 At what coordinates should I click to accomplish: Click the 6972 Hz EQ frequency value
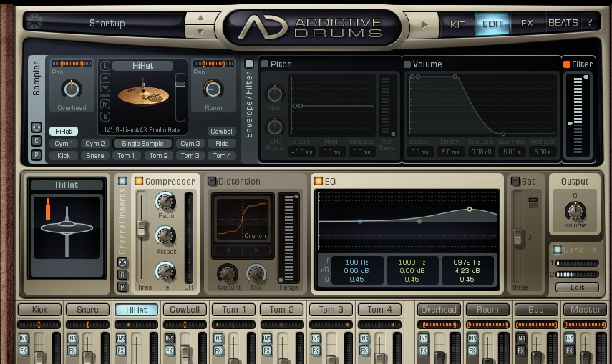coord(467,262)
